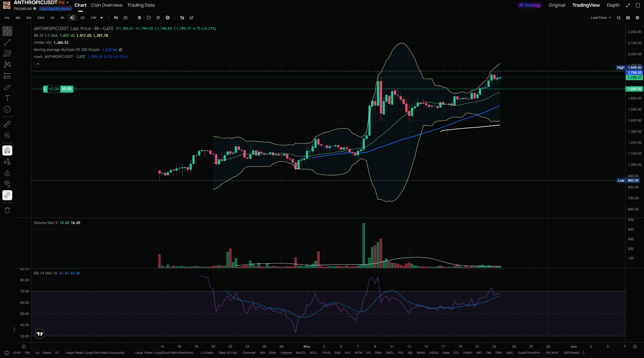The height and width of the screenshot is (358, 644).
Task: Toggle the MACD indicator
Action: pyautogui.click(x=301, y=353)
